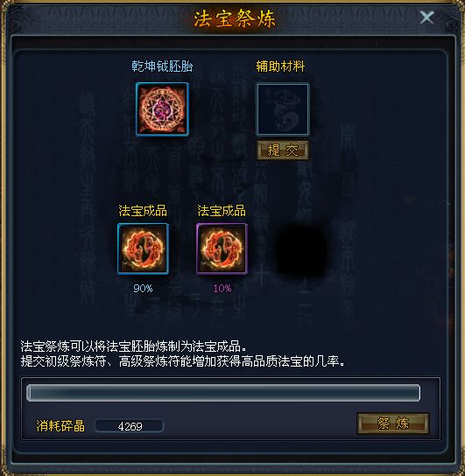Click the 法宝祭炼 window title
This screenshot has width=465, height=476.
point(235,19)
